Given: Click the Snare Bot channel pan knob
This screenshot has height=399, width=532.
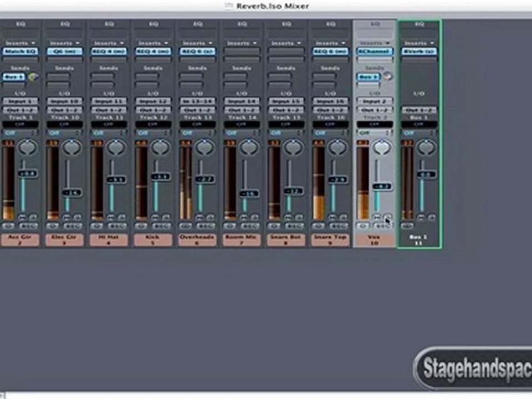Looking at the screenshot, I should click(x=294, y=147).
